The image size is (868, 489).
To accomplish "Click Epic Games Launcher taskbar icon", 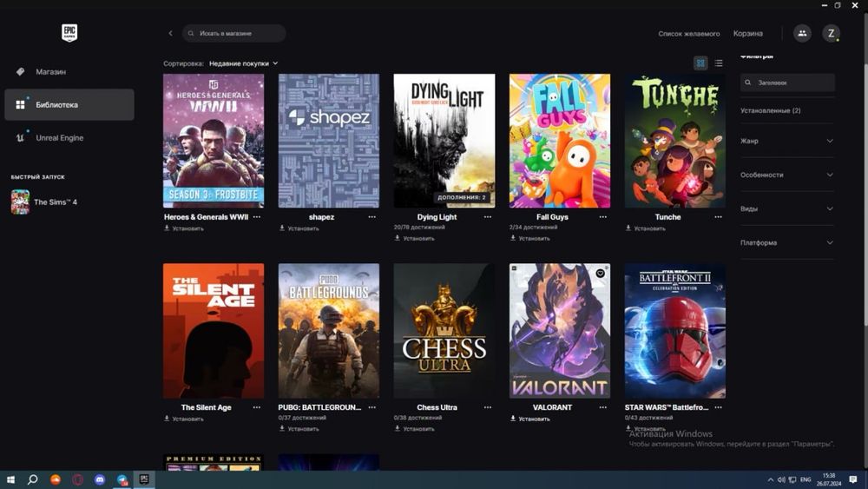I will pos(144,479).
